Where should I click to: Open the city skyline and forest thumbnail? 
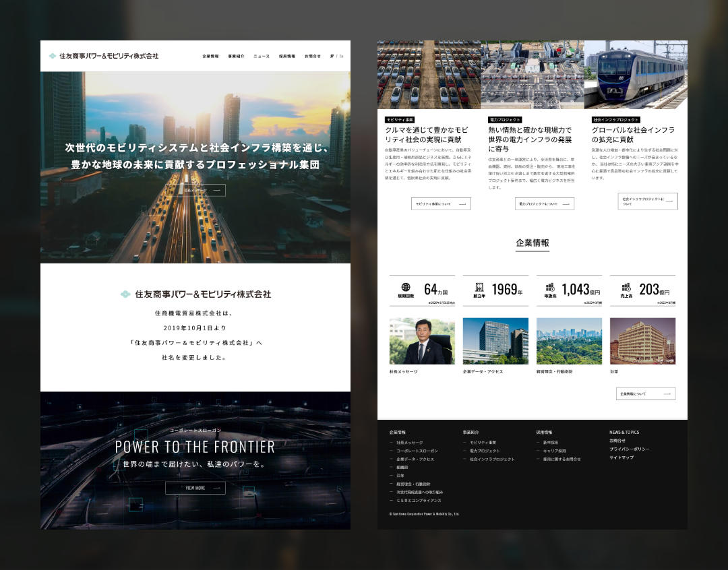pos(569,341)
